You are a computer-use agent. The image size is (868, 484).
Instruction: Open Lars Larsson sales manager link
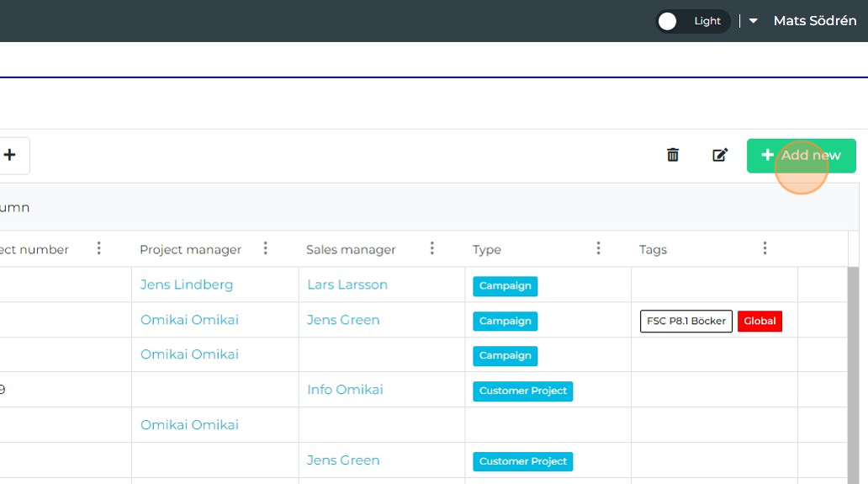347,285
